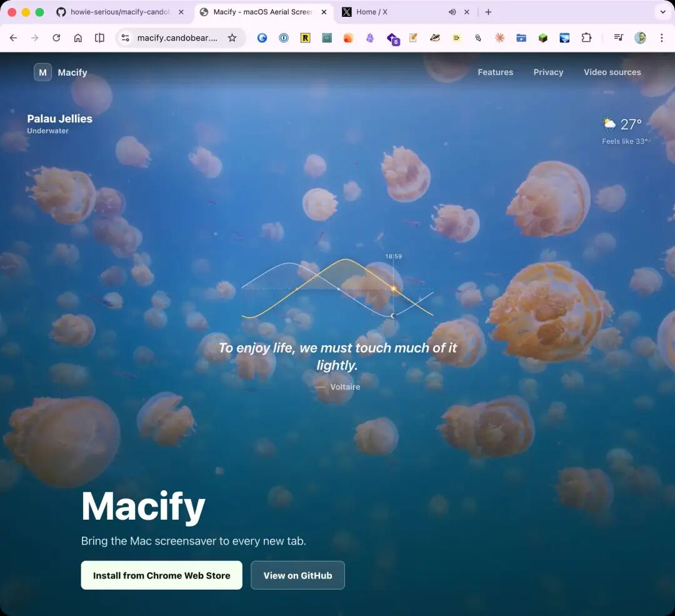Viewport: 675px width, 616px height.
Task: Open the media controls music icon
Action: click(x=619, y=38)
